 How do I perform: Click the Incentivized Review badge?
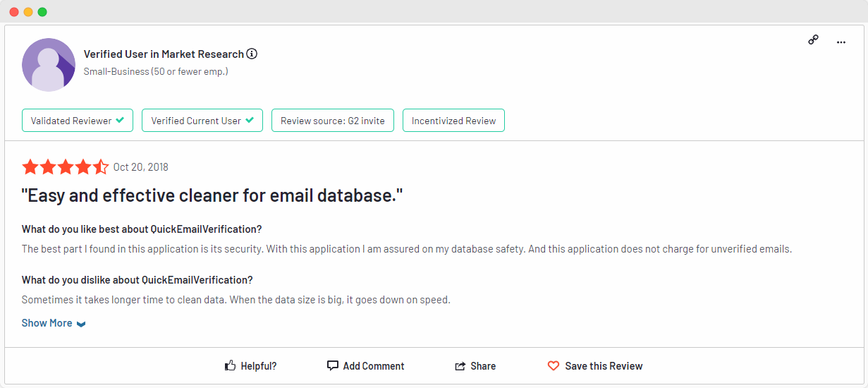pyautogui.click(x=453, y=121)
